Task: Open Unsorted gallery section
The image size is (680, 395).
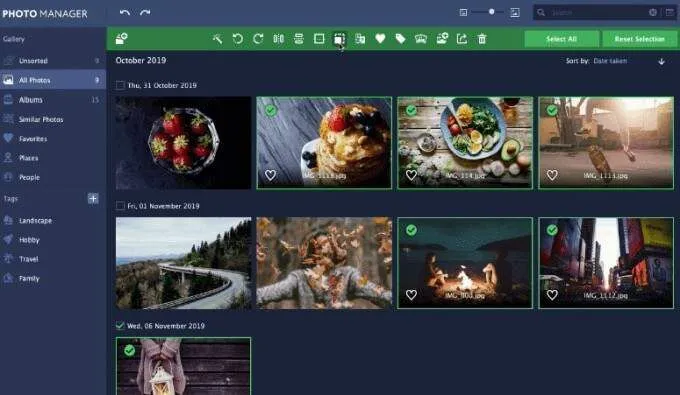Action: 53,61
